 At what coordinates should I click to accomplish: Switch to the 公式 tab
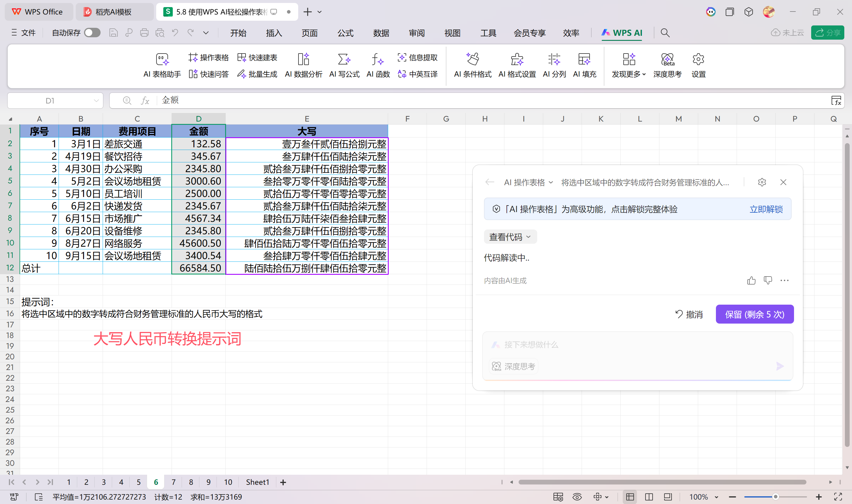(x=345, y=33)
